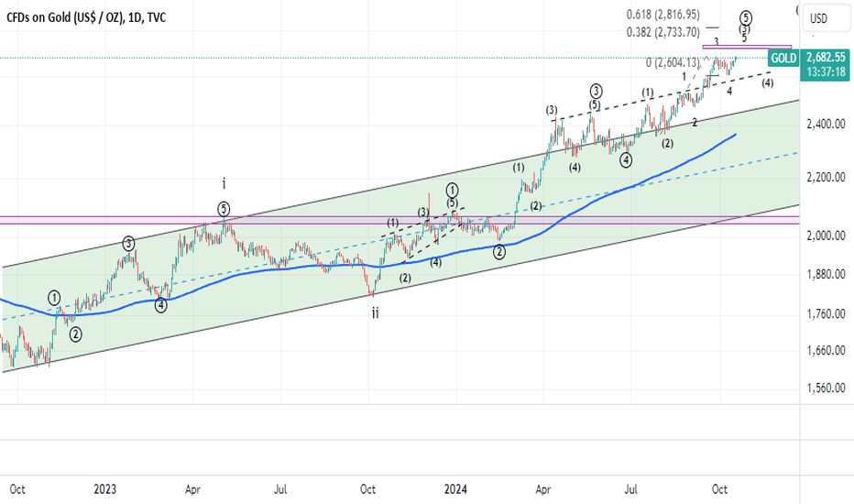Click the 1,880.00 price axis label

pyautogui.click(x=826, y=274)
